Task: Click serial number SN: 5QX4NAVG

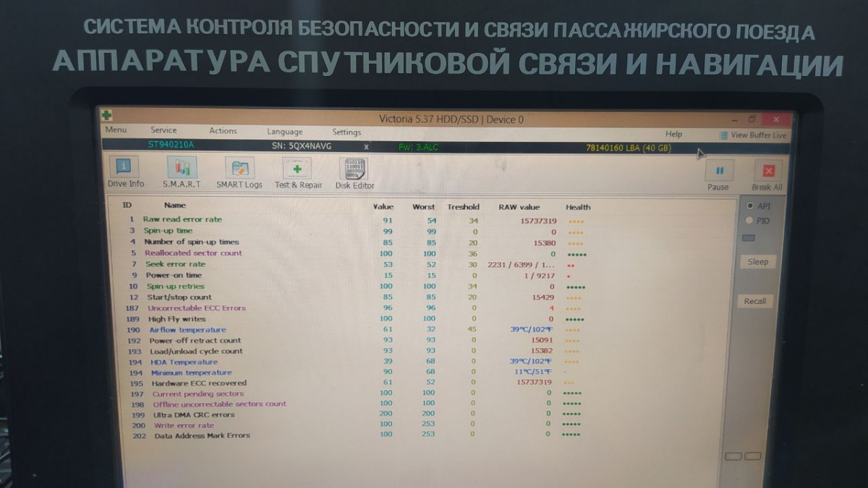Action: pyautogui.click(x=302, y=146)
